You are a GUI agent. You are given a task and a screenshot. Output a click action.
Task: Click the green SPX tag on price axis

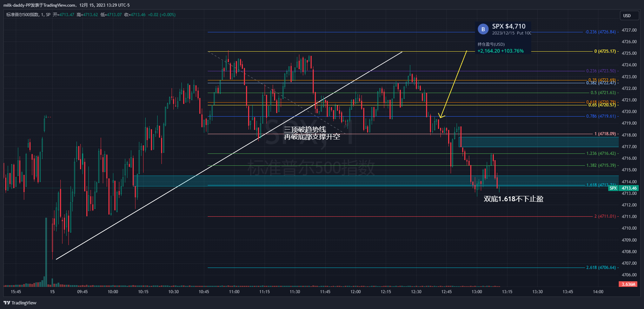pos(613,188)
